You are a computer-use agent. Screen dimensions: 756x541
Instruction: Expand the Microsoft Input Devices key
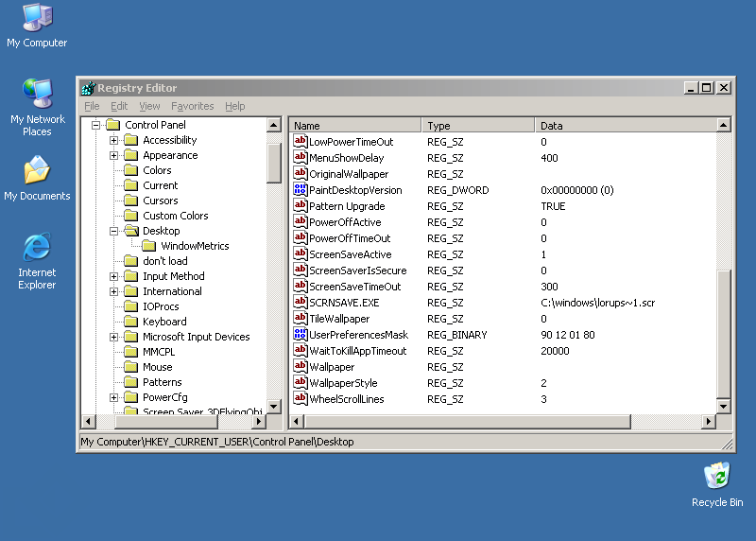(x=113, y=337)
